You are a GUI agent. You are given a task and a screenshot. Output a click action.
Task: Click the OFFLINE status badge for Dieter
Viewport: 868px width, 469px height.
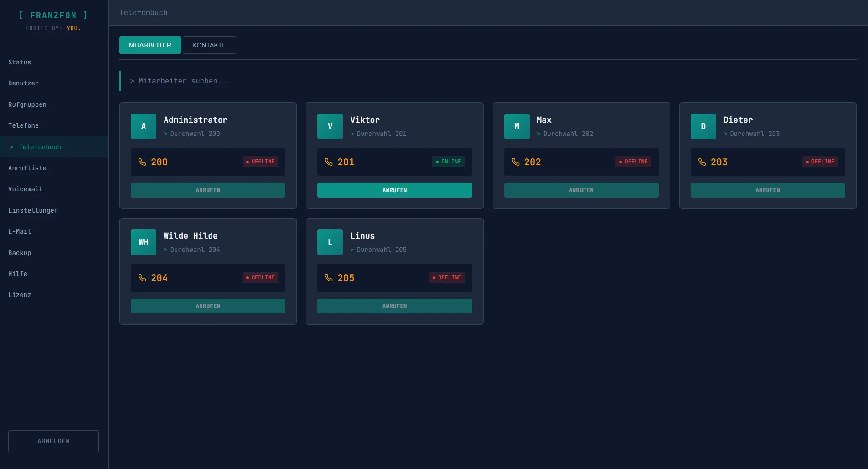[820, 162]
